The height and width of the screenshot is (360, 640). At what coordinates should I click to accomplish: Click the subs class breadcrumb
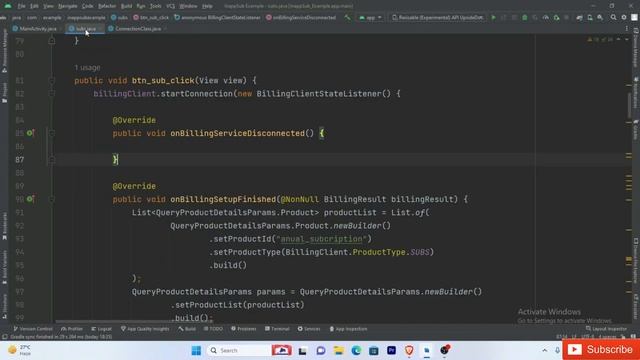click(119, 18)
